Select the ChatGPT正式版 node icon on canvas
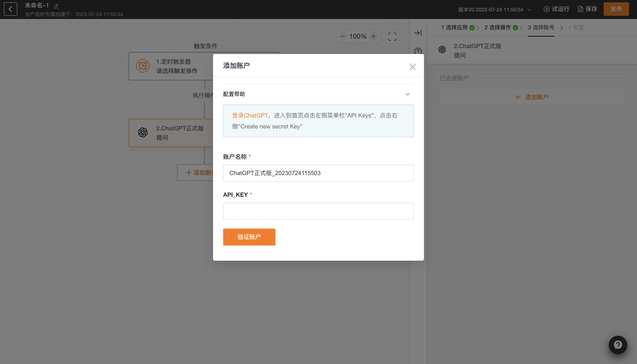This screenshot has width=637, height=364. point(143,132)
